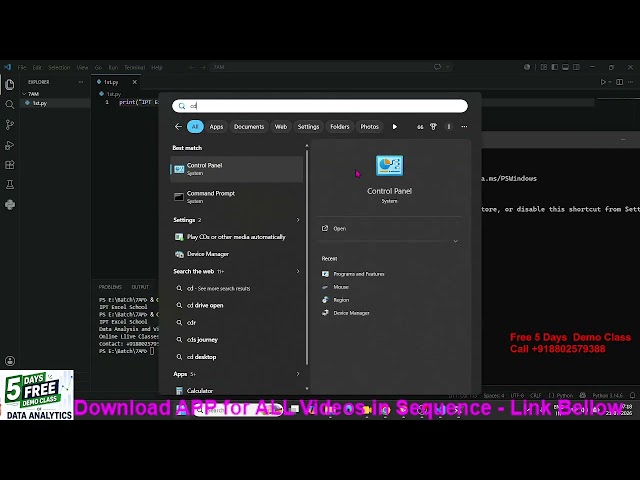Open Programs and Features from Recent
This screenshot has width=640, height=480.
coord(359,274)
